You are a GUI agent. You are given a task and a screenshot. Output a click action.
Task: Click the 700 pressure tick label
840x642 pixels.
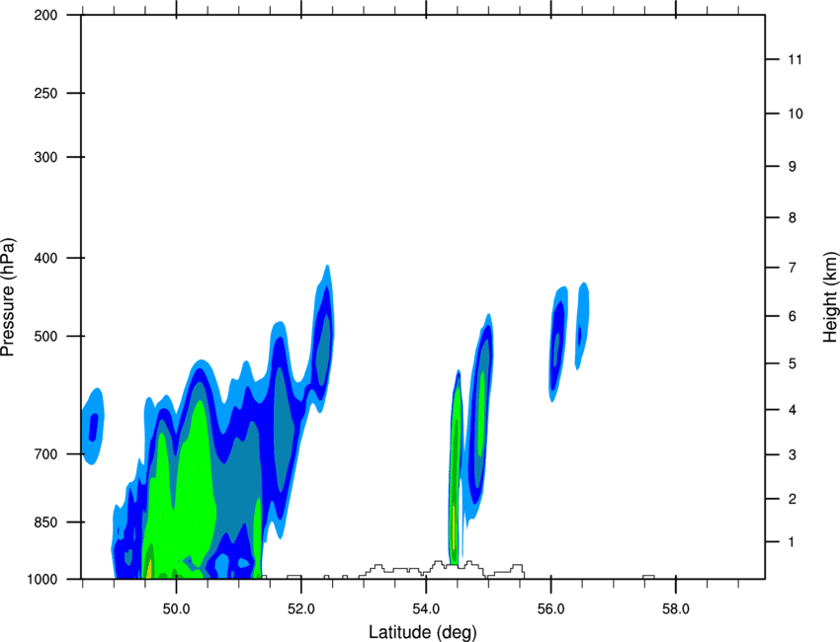pos(45,454)
